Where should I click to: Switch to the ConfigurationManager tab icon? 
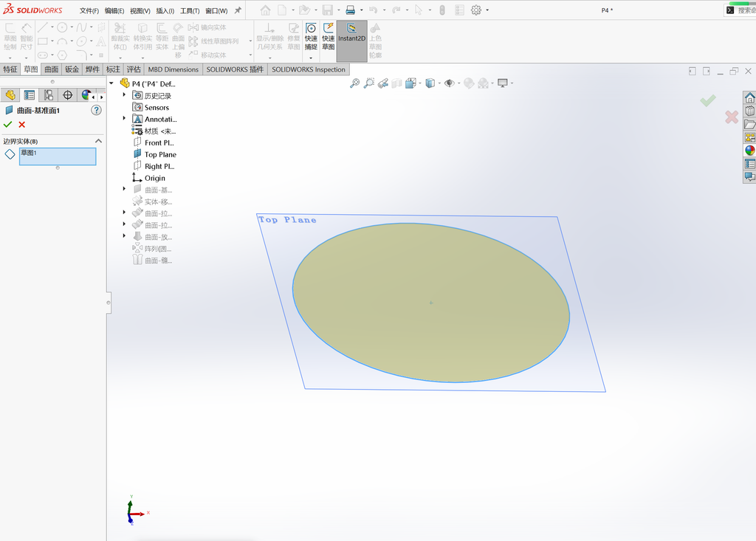[x=48, y=95]
